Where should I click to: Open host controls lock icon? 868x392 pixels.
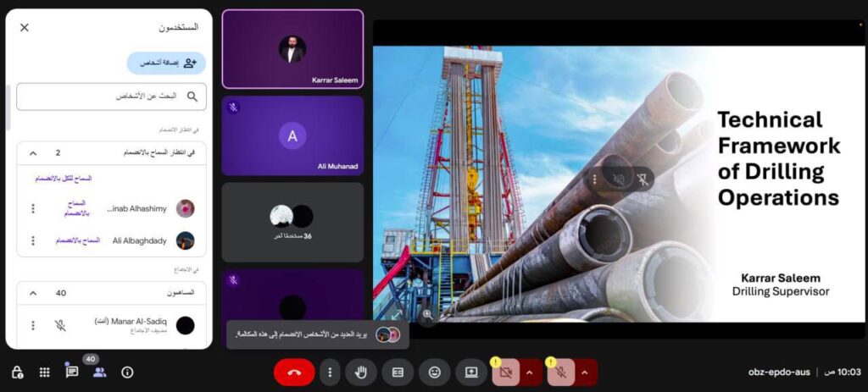click(17, 372)
